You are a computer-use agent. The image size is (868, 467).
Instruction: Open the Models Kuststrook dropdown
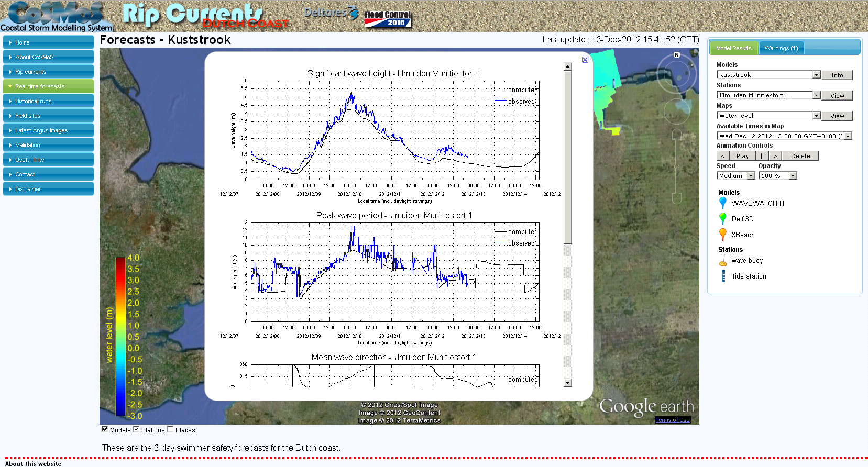point(768,75)
